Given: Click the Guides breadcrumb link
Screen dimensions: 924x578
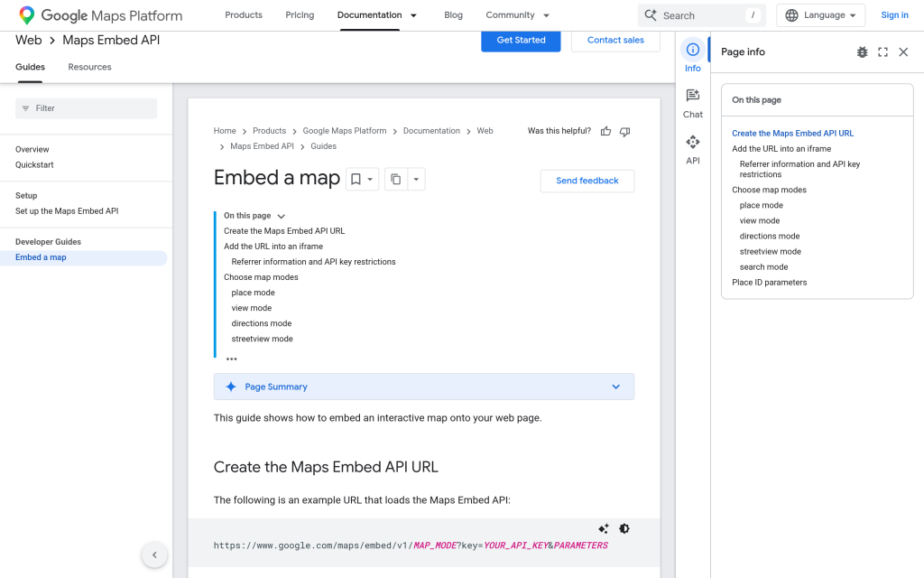Looking at the screenshot, I should point(324,146).
